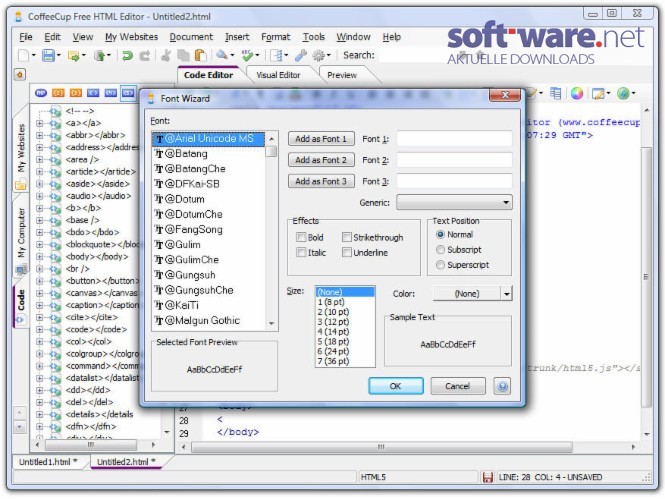
Task: Click the Font Wizard help icon button
Action: [x=502, y=386]
